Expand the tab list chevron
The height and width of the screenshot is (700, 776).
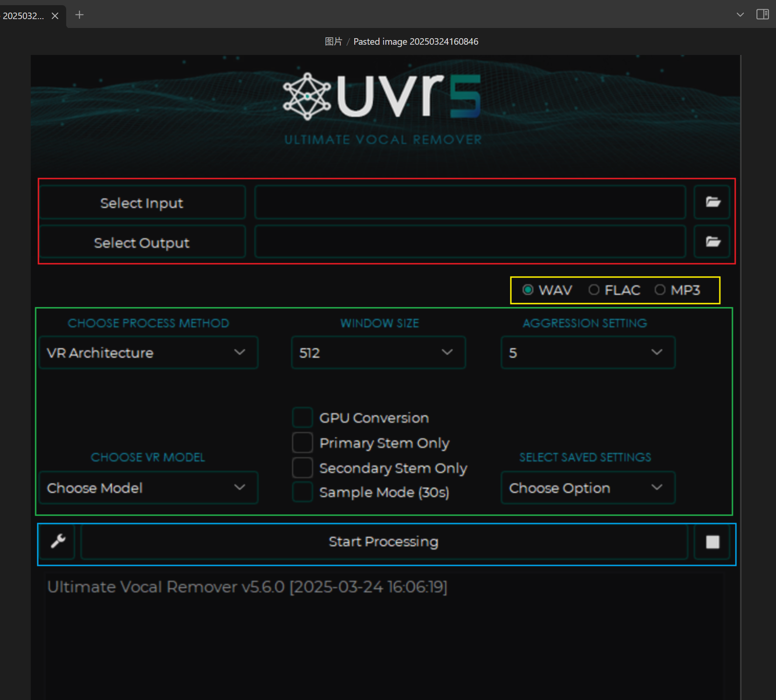[740, 15]
